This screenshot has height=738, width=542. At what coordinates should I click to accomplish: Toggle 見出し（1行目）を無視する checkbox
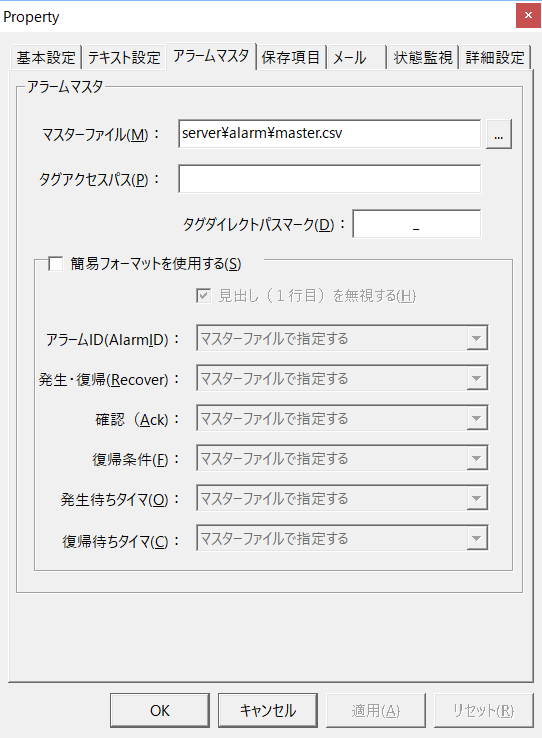tap(203, 296)
